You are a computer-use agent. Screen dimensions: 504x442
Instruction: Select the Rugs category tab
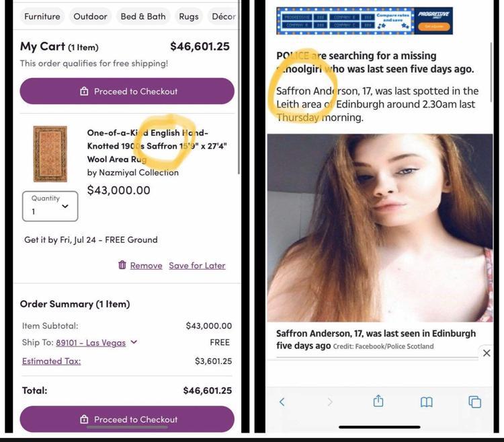(x=189, y=16)
